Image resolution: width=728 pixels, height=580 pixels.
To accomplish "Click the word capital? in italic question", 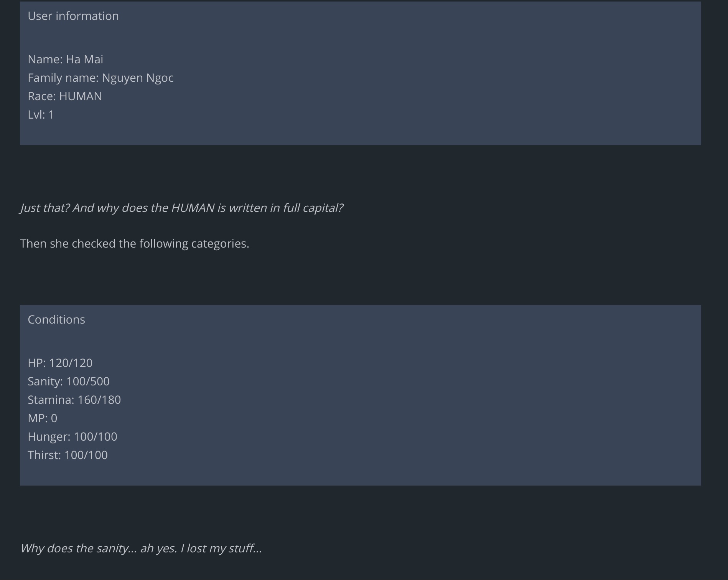I will (x=323, y=208).
